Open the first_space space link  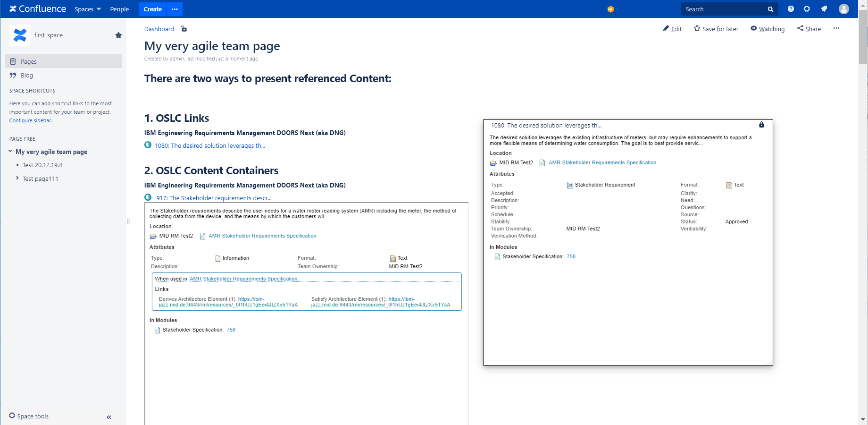[49, 35]
